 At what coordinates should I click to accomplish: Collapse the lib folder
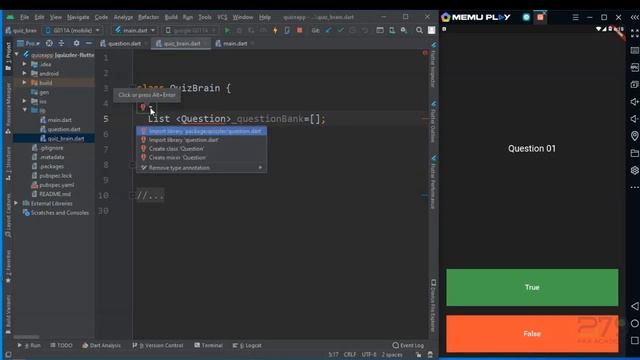click(x=24, y=110)
